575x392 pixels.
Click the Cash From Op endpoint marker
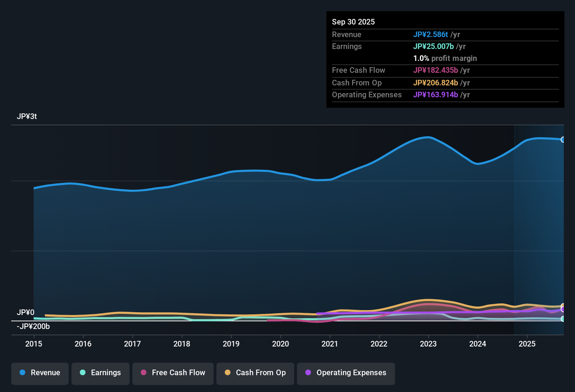point(563,306)
